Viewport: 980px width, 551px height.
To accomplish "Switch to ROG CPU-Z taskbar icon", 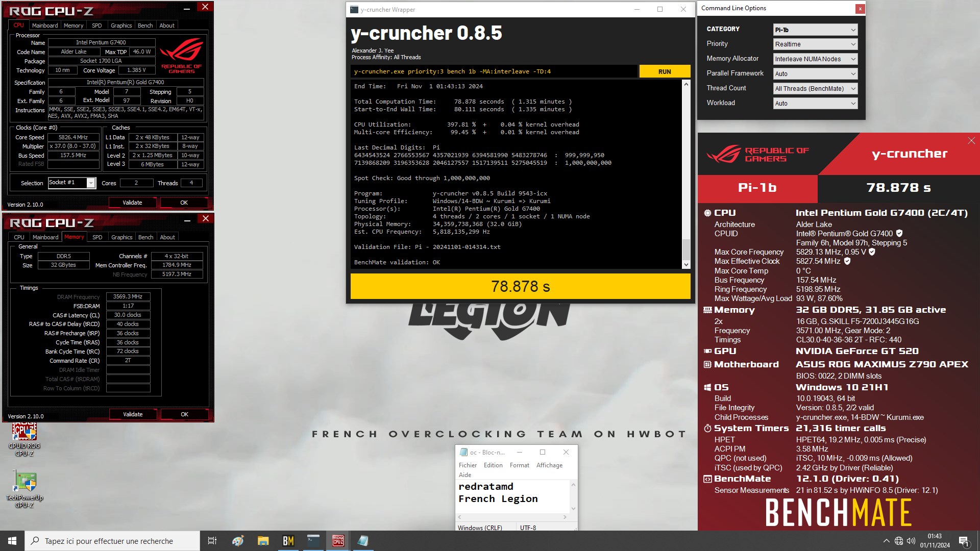I will (338, 541).
